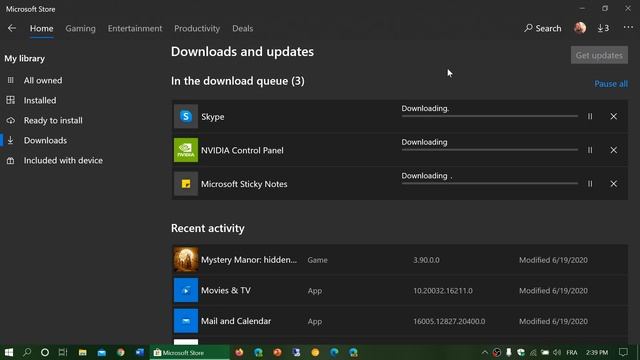Click version 16005.12827.20400.0
The image size is (640, 360).
[449, 321]
